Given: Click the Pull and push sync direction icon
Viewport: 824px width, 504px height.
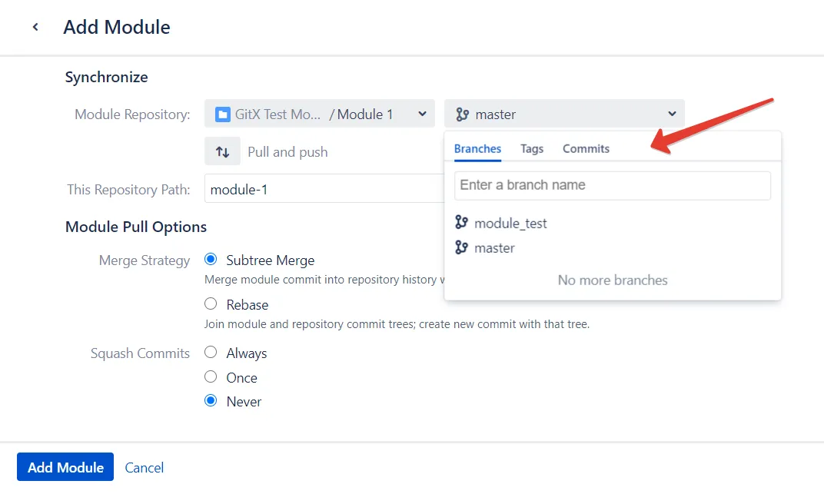Looking at the screenshot, I should coord(222,151).
